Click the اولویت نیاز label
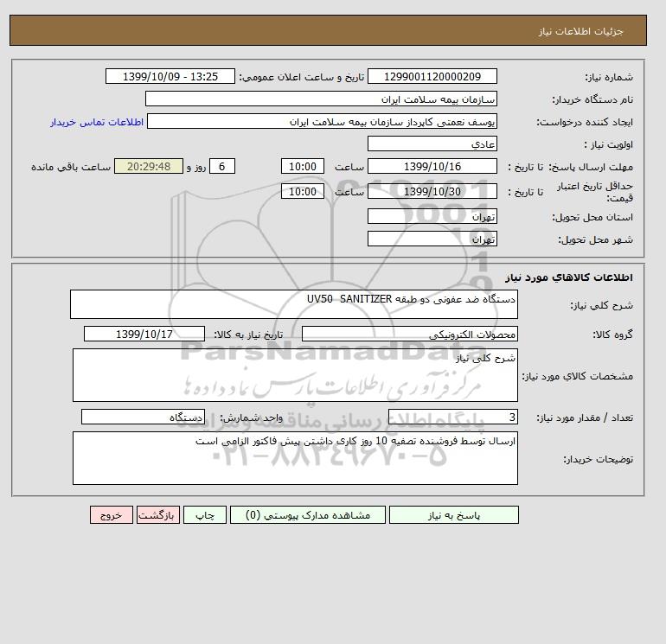This screenshot has width=666, height=644. click(x=609, y=144)
